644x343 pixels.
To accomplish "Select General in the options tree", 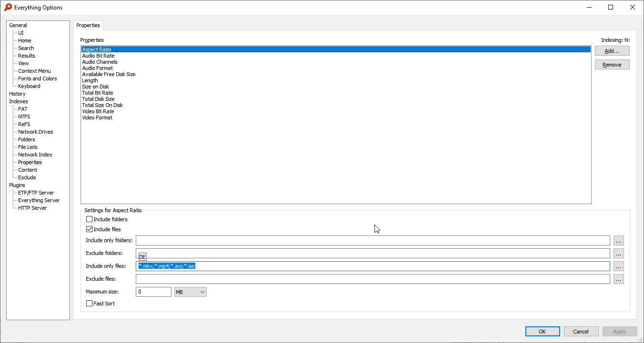I will (x=18, y=25).
